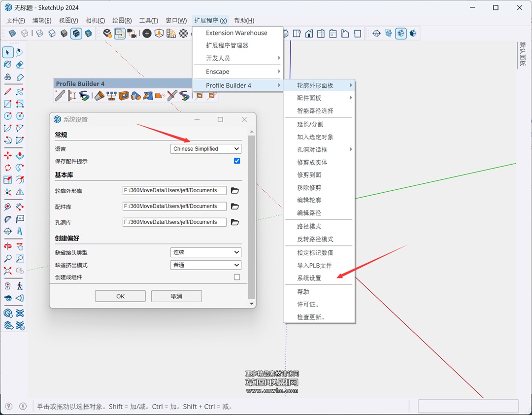Activate the Paint Bucket tool
Image resolution: width=532 pixels, height=415 pixels.
(x=8, y=65)
